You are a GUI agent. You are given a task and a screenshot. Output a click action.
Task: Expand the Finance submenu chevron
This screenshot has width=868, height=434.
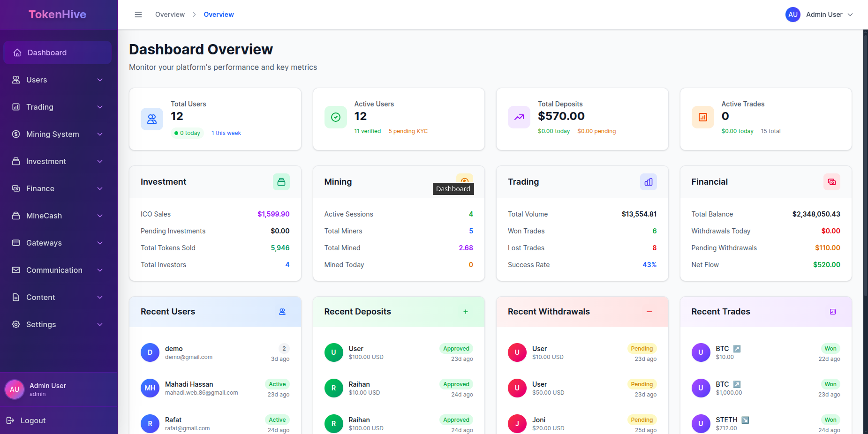tap(100, 188)
